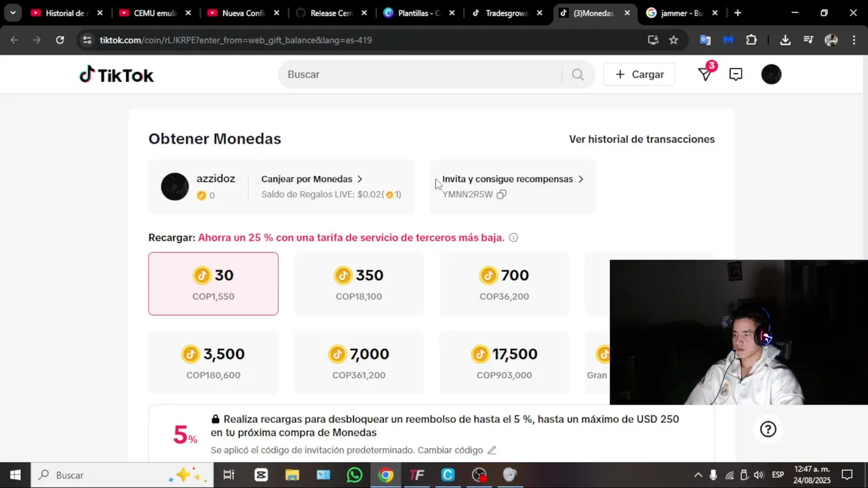Select the 700 coins package

pos(505,284)
